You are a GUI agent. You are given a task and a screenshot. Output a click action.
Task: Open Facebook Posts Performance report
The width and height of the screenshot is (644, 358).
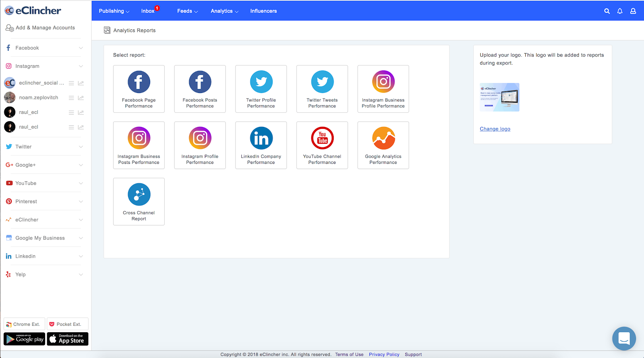pos(200,89)
